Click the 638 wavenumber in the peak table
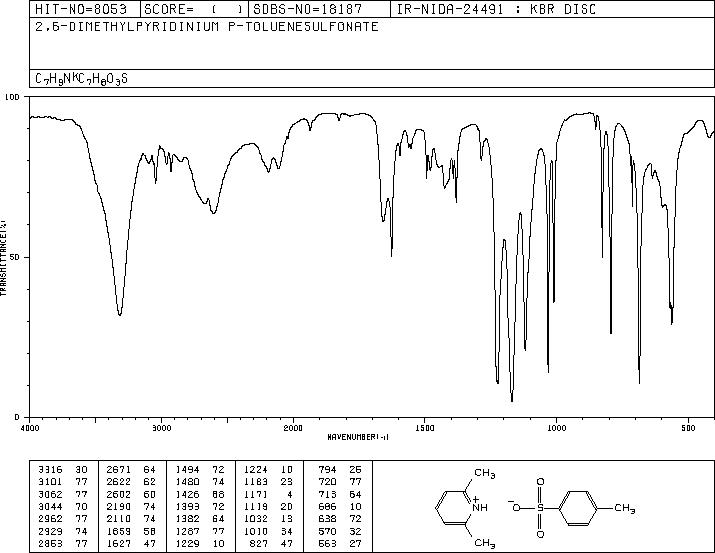This screenshot has width=715, height=553. point(327,519)
